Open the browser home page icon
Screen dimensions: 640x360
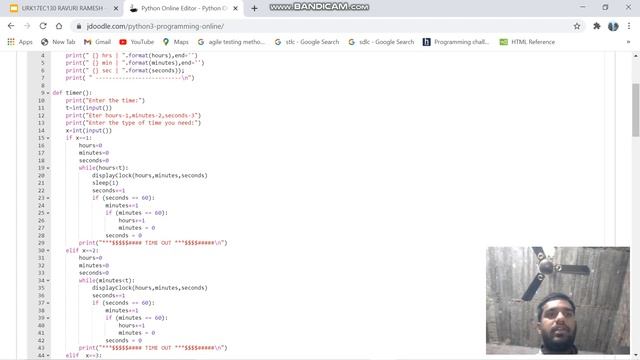[59, 26]
